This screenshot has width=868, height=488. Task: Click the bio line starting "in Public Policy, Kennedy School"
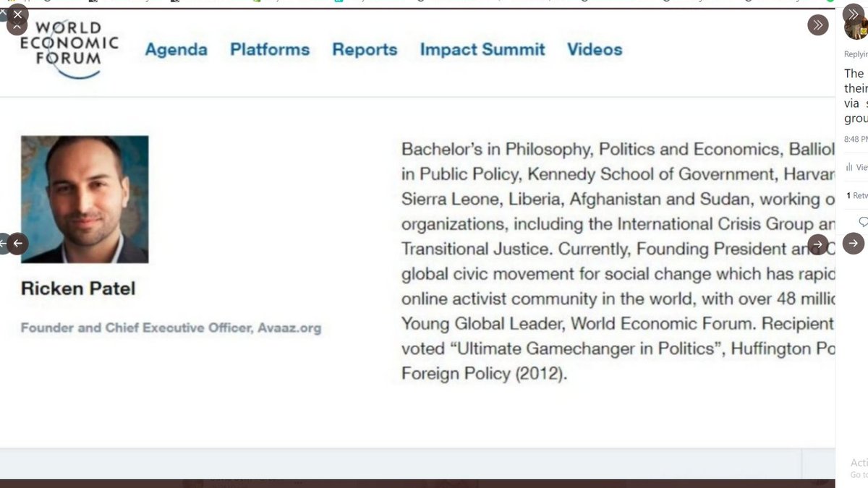point(618,174)
